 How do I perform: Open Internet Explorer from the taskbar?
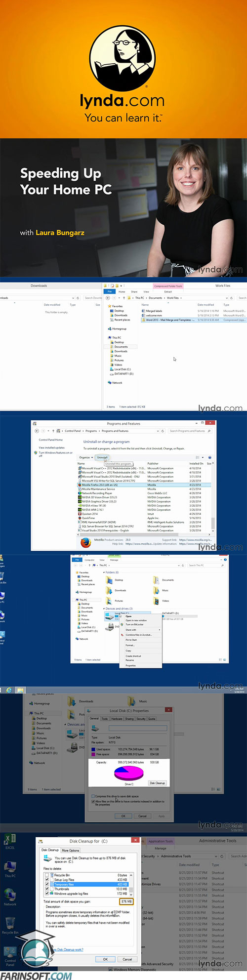(8, 690)
